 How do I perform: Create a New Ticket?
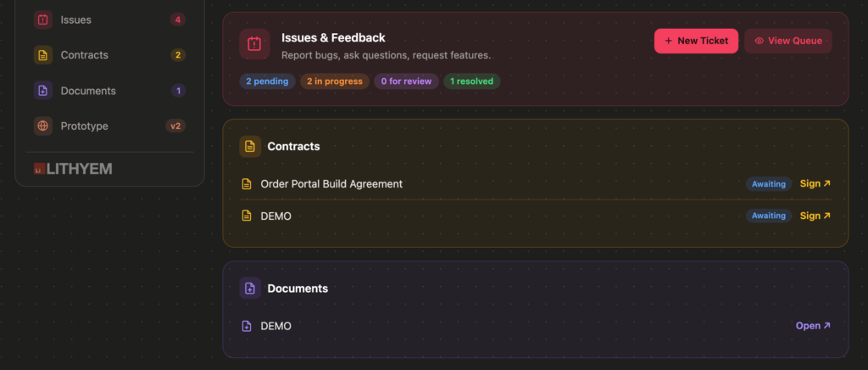696,41
